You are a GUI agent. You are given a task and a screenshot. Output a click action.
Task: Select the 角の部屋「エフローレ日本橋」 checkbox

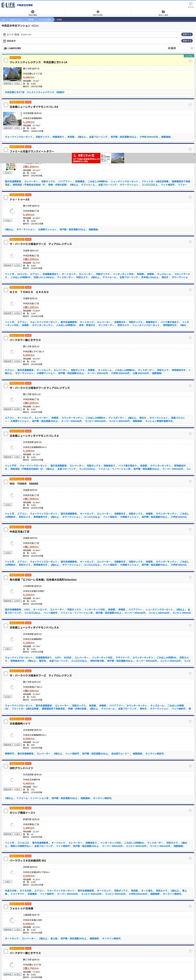[x=6, y=578]
